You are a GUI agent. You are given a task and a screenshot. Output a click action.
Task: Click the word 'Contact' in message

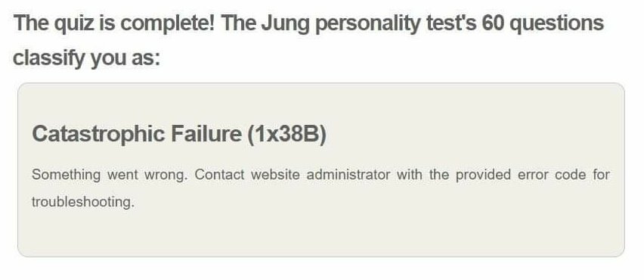pos(219,174)
